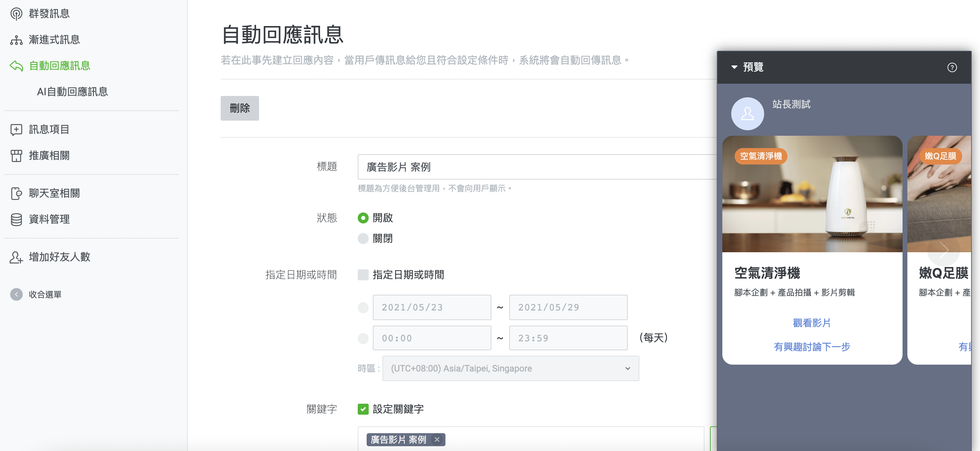This screenshot has width=980, height=451.
Task: Uncheck the 設定關鍵字 checkbox
Action: tap(363, 409)
